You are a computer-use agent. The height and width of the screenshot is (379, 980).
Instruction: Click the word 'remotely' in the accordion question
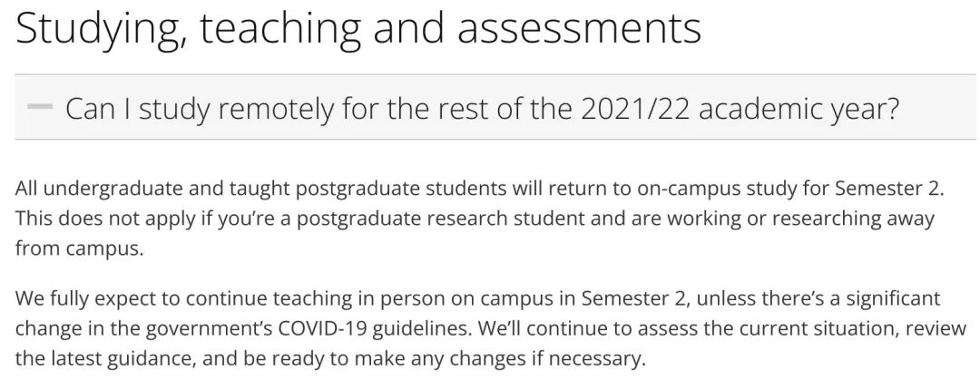click(x=276, y=110)
